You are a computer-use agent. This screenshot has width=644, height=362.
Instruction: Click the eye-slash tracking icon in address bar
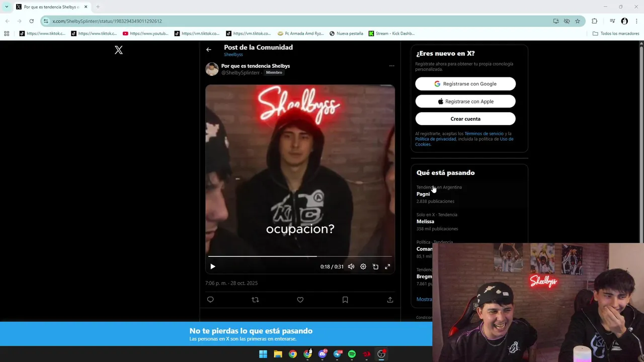(x=567, y=21)
